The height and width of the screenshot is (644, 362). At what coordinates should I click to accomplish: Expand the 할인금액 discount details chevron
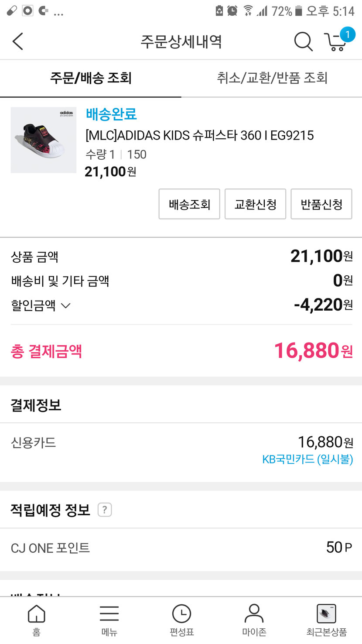point(66,305)
